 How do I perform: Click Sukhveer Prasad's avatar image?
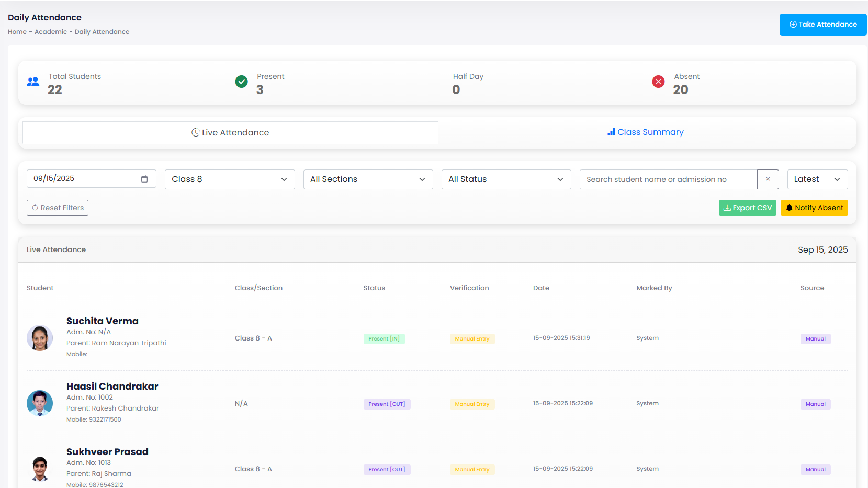pos(40,469)
